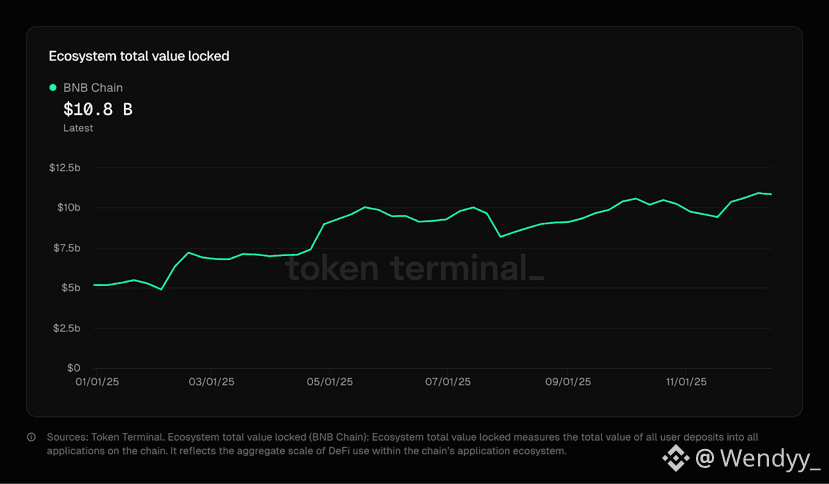Click the $5b y-axis label

pyautogui.click(x=69, y=288)
